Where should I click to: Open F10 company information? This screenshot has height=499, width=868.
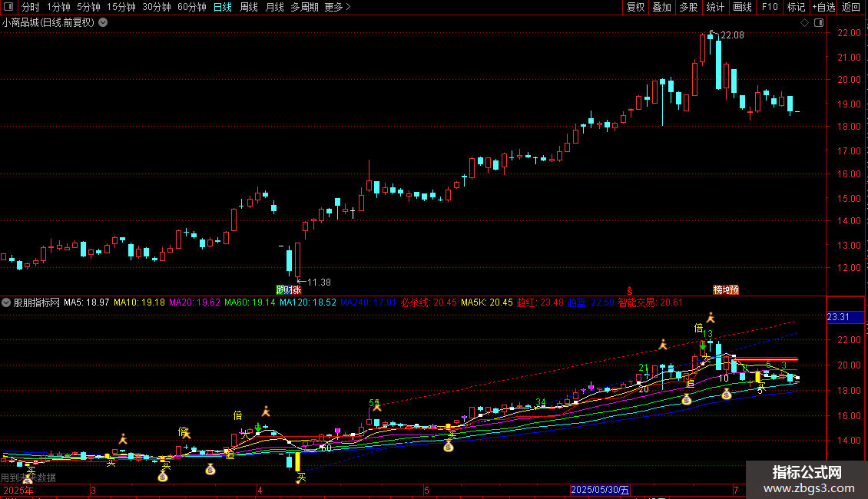[770, 7]
